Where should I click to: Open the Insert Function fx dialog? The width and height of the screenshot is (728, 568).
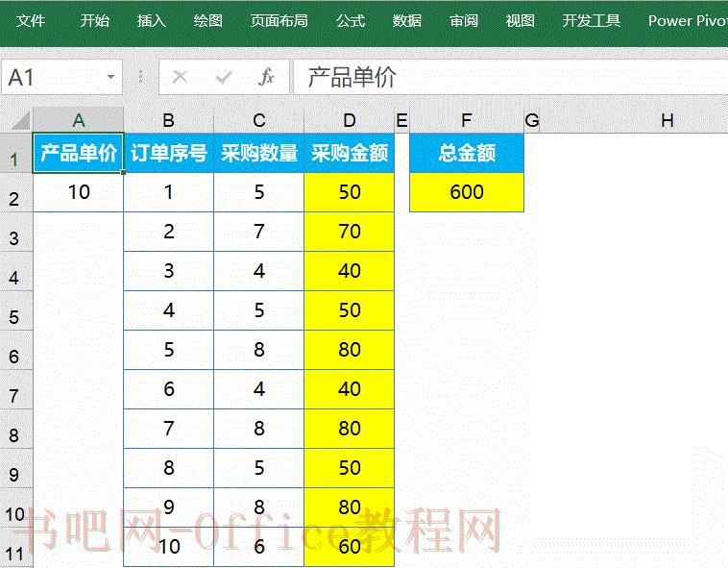pos(266,77)
